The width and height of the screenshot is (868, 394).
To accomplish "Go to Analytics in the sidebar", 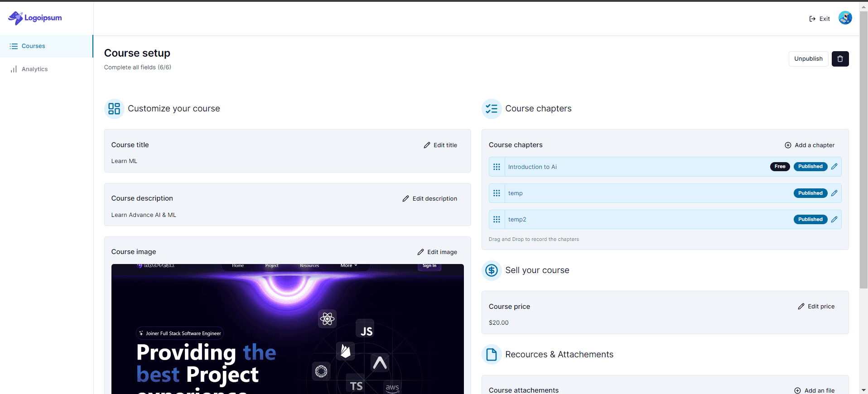I will [x=34, y=69].
